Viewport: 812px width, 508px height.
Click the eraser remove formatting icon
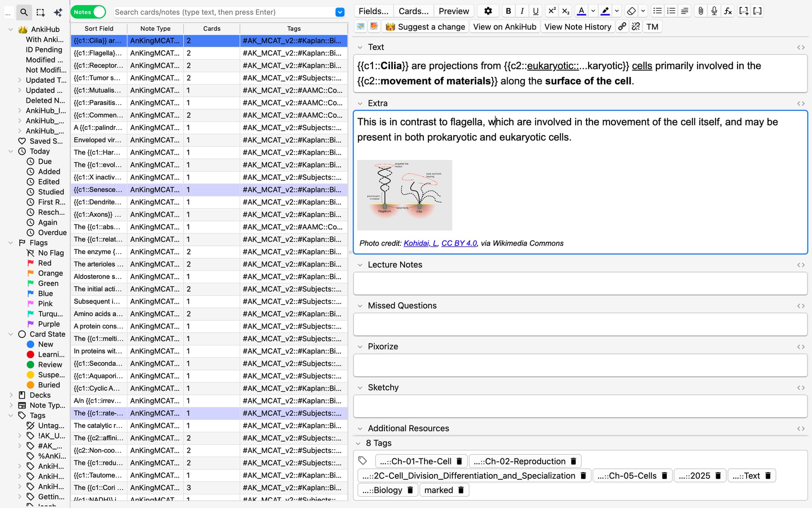click(x=631, y=11)
